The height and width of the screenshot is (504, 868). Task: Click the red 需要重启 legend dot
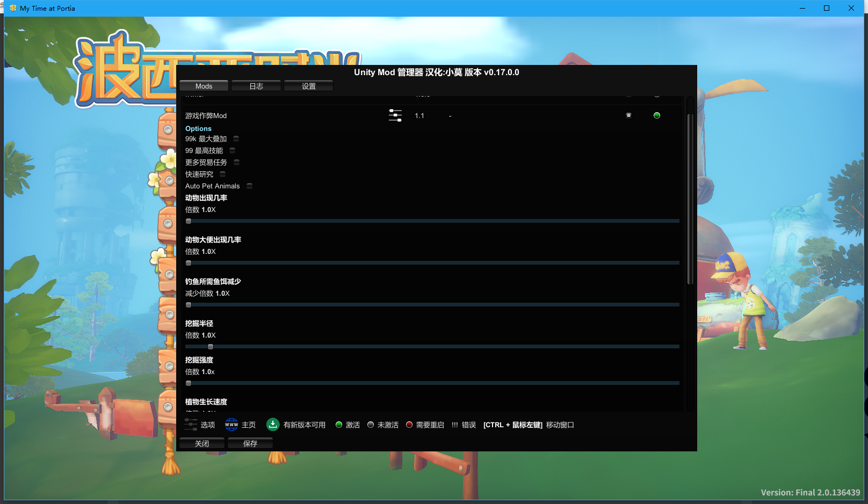click(x=409, y=425)
